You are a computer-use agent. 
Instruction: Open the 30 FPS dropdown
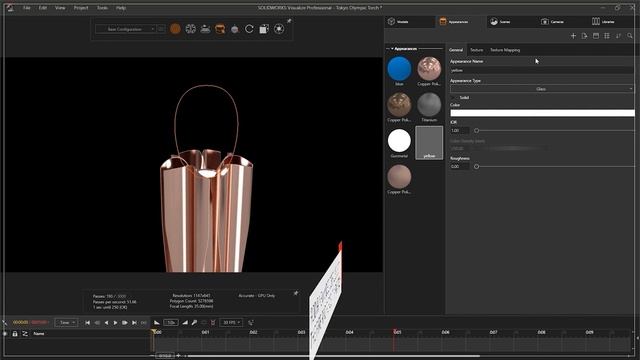[231, 322]
